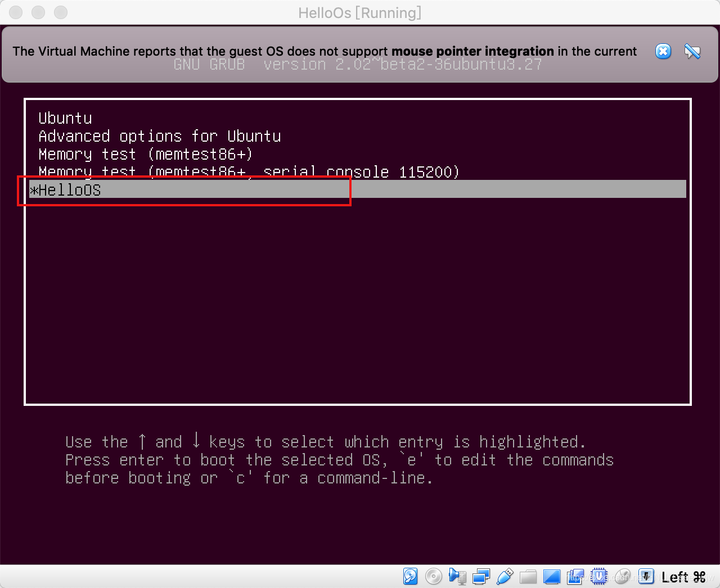Click the keyboard capture status icon
This screenshot has height=588, width=720.
[x=646, y=576]
